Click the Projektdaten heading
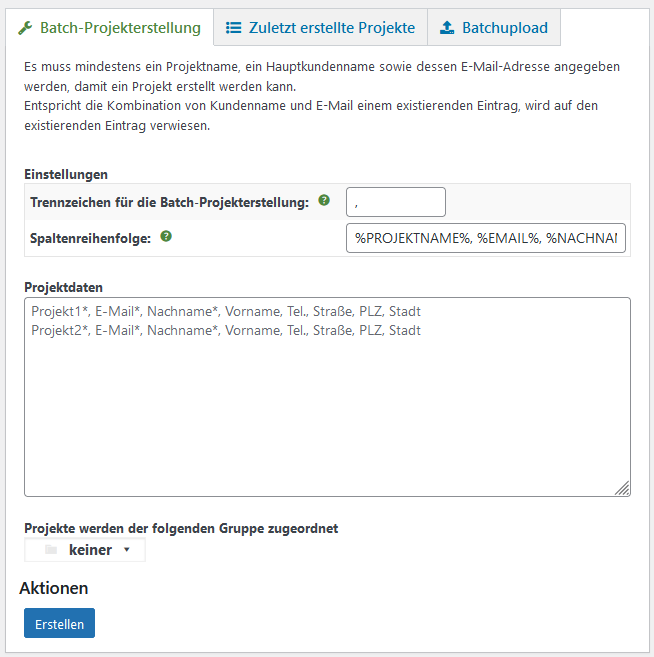The image size is (654, 657). [64, 287]
